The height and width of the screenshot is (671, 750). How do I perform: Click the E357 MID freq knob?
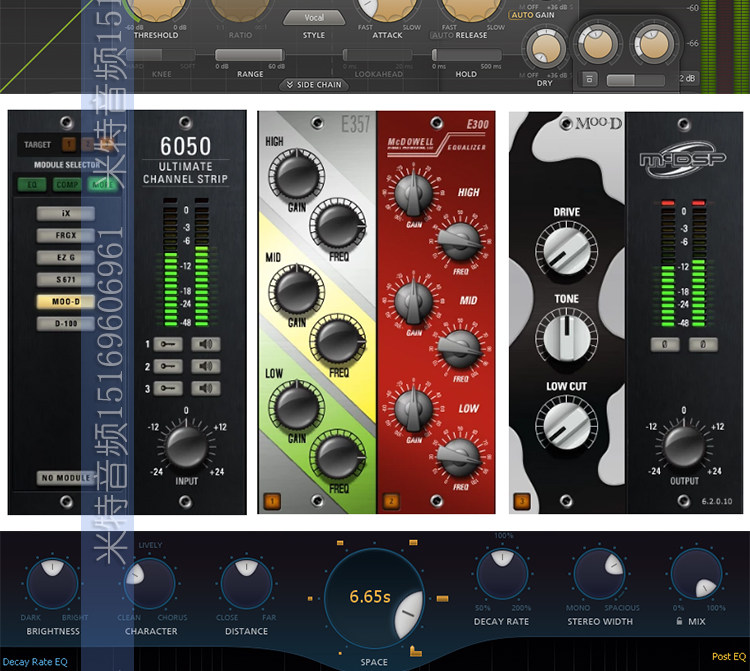coord(338,341)
